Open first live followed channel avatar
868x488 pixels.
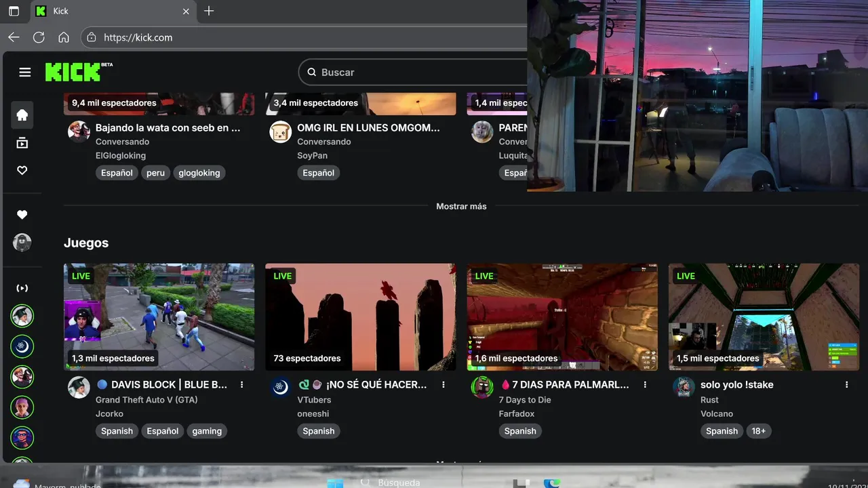pos(22,316)
